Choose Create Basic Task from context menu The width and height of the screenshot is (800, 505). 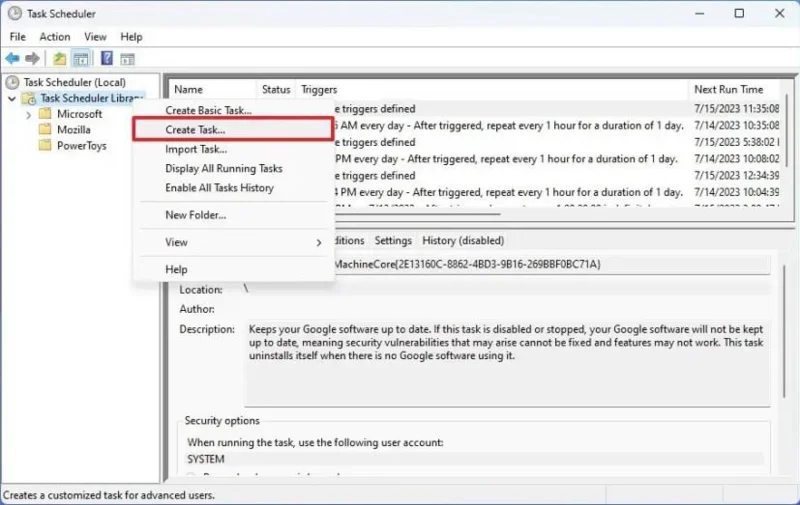[x=234, y=110]
